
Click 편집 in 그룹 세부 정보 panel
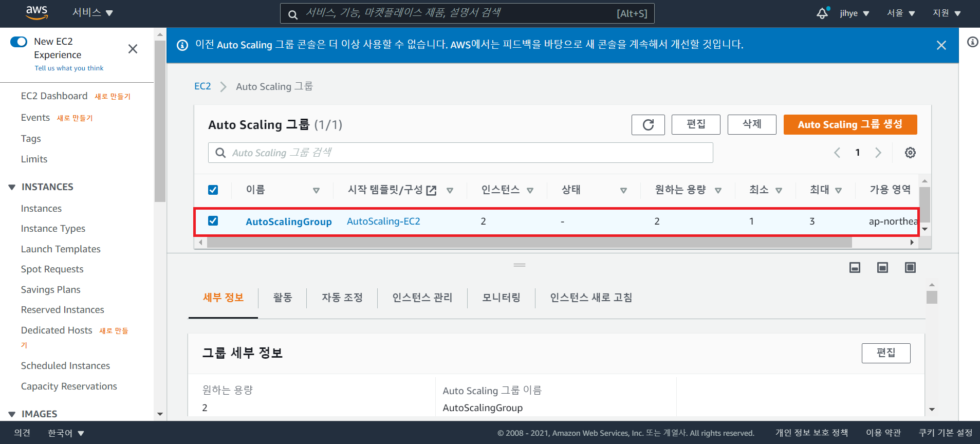886,353
